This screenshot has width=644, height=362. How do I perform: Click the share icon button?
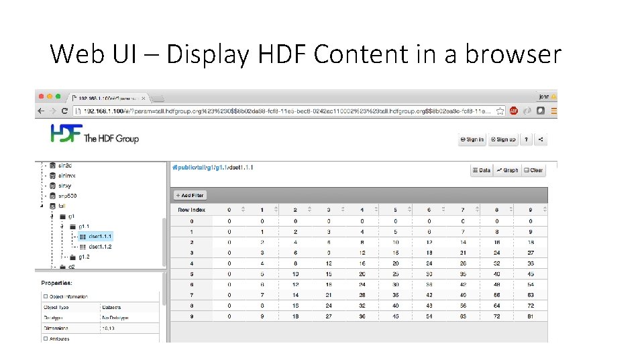(541, 139)
